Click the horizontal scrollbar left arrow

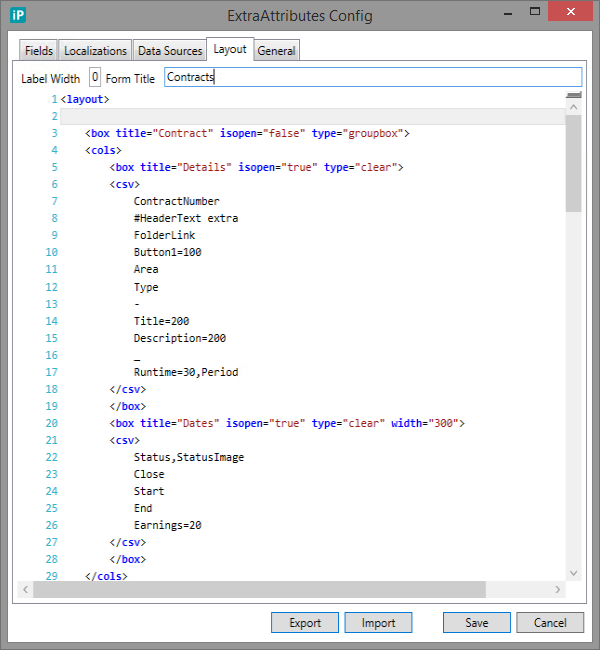[x=25, y=589]
